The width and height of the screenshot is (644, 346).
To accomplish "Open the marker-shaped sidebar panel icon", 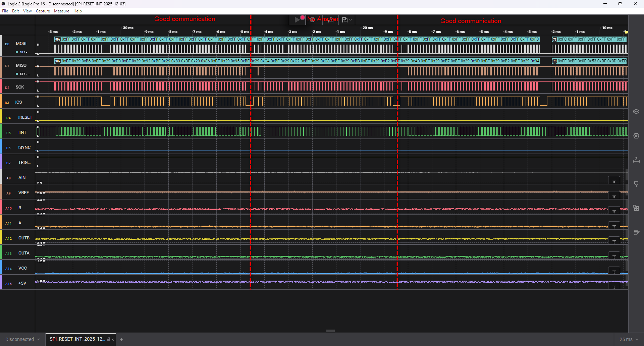I will click(636, 184).
